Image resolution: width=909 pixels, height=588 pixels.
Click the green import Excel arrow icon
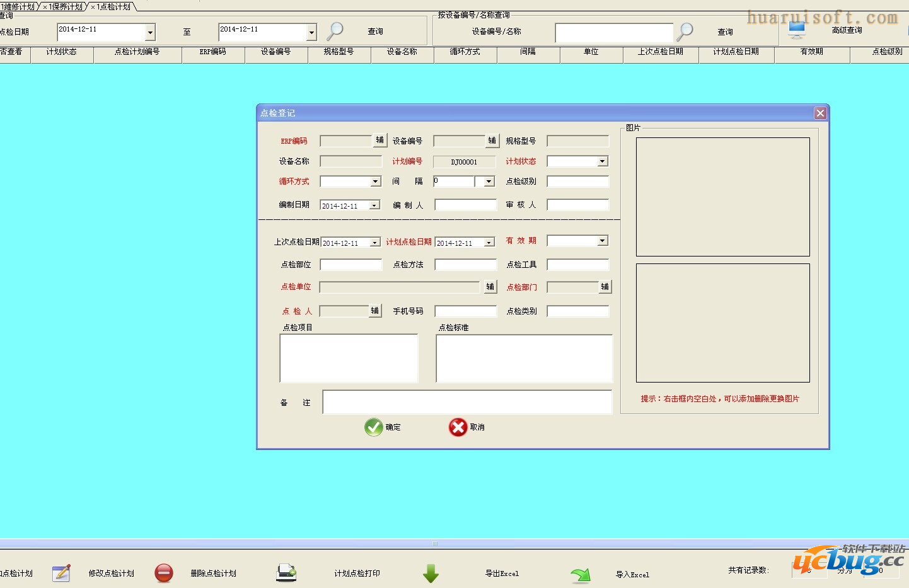[x=580, y=574]
